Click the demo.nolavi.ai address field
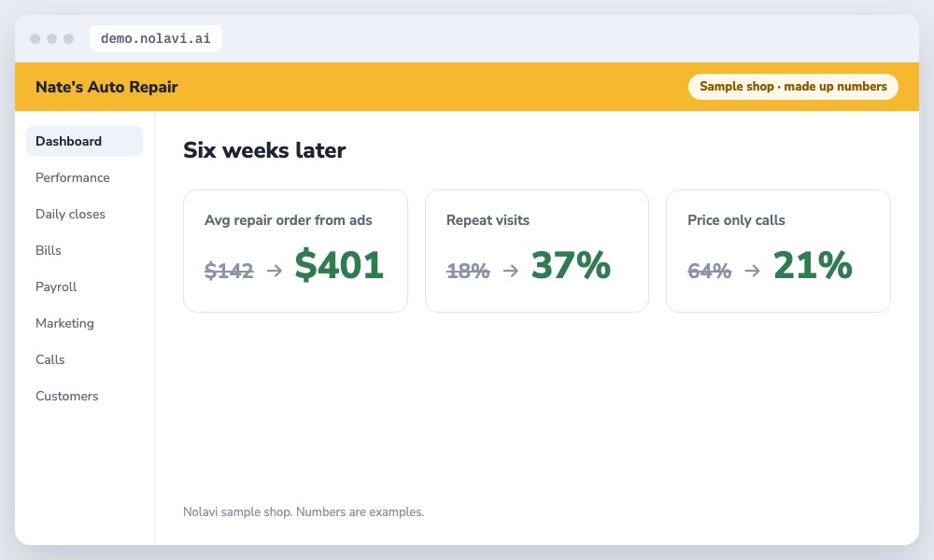Image resolution: width=934 pixels, height=560 pixels. coord(155,38)
